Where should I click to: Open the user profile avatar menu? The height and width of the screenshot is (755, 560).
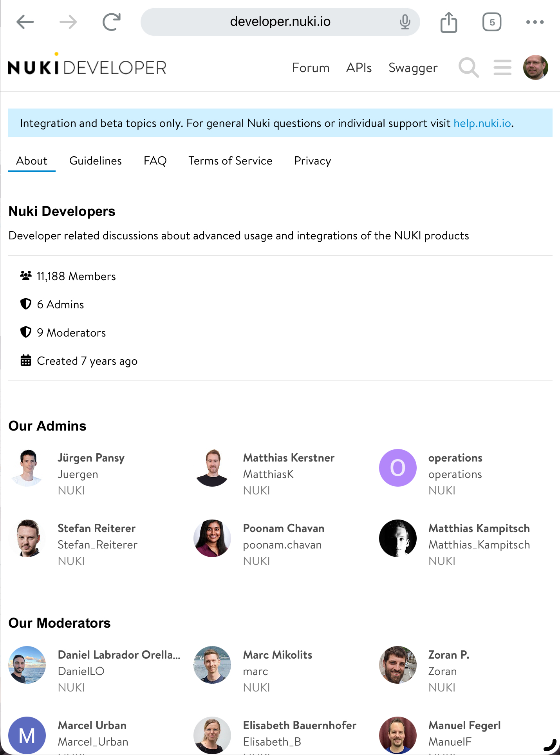click(535, 67)
